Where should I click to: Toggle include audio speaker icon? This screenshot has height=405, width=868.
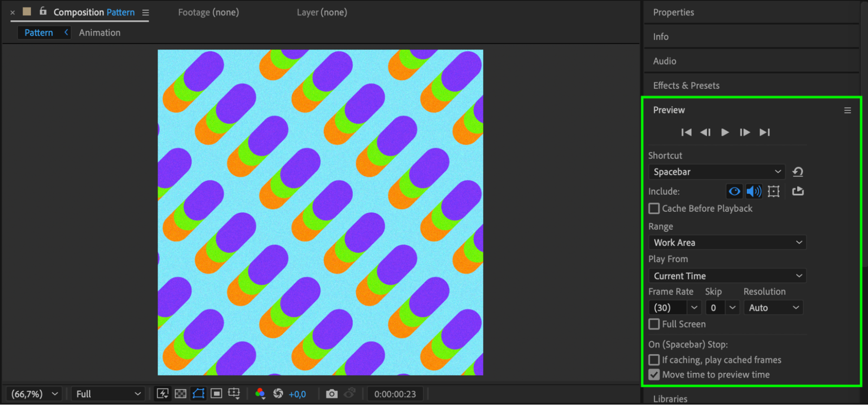coord(754,191)
